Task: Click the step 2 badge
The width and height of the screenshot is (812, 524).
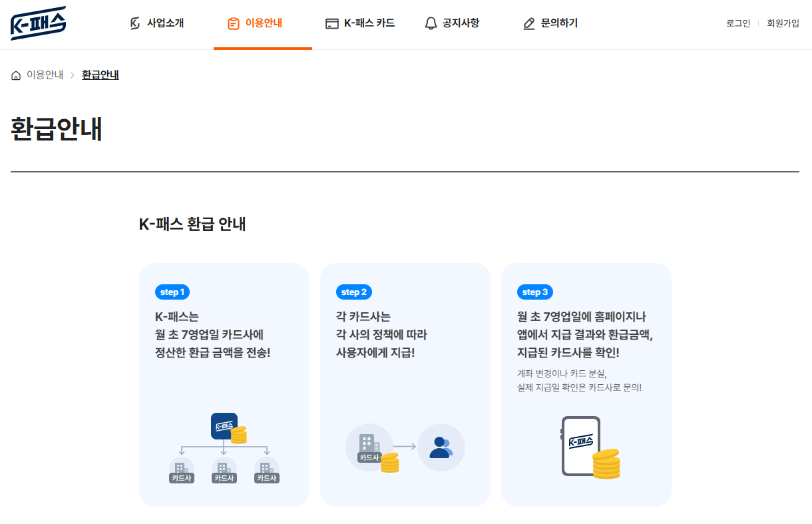Action: click(354, 292)
